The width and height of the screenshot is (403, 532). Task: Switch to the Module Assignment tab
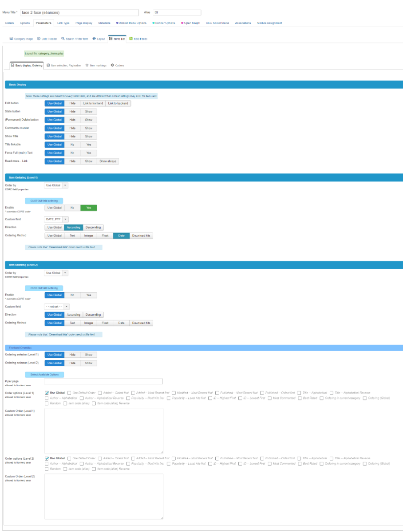269,23
